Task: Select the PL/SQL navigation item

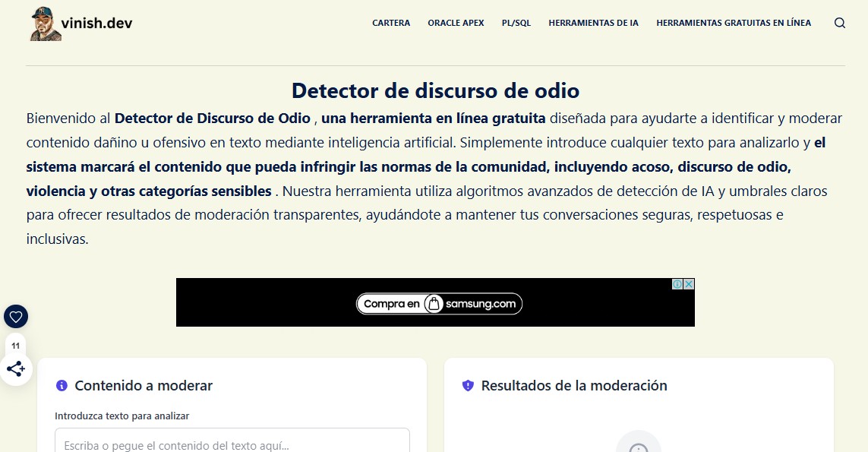Action: click(516, 23)
